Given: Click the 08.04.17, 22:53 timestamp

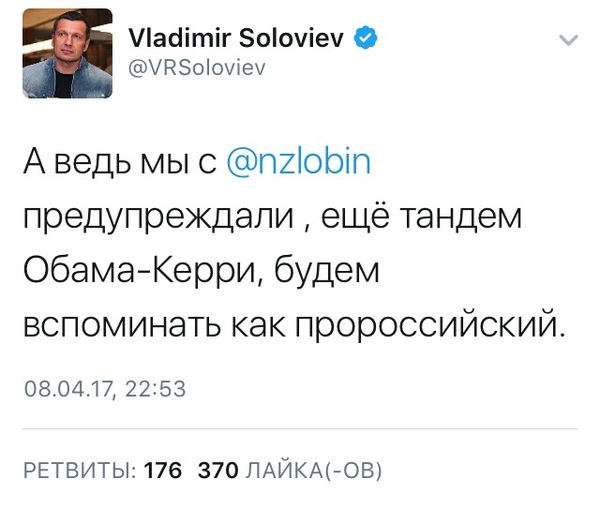Looking at the screenshot, I should tap(105, 389).
